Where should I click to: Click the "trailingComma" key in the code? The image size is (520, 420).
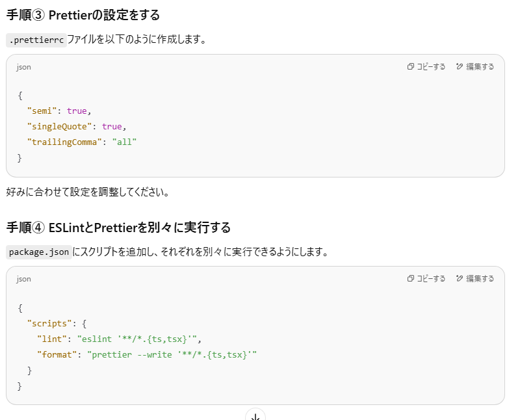tap(64, 142)
